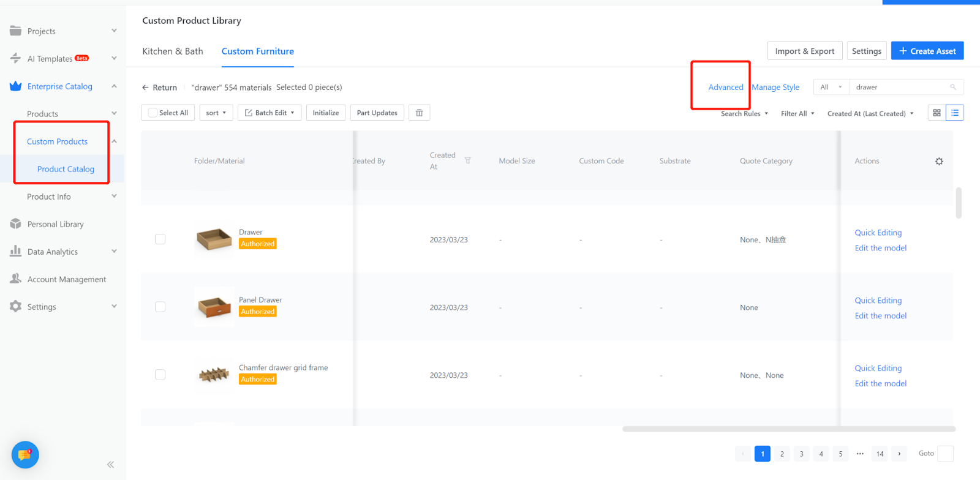Open the sort dropdown
The image size is (980, 480).
(216, 113)
